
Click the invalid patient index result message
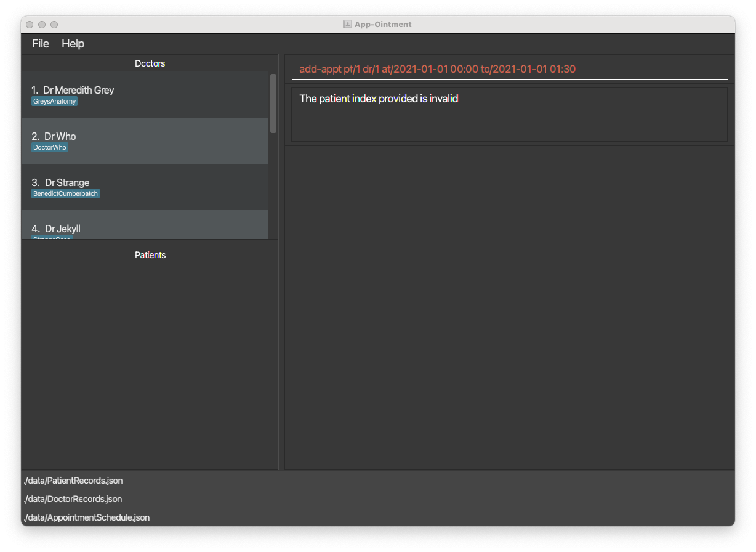(x=379, y=99)
